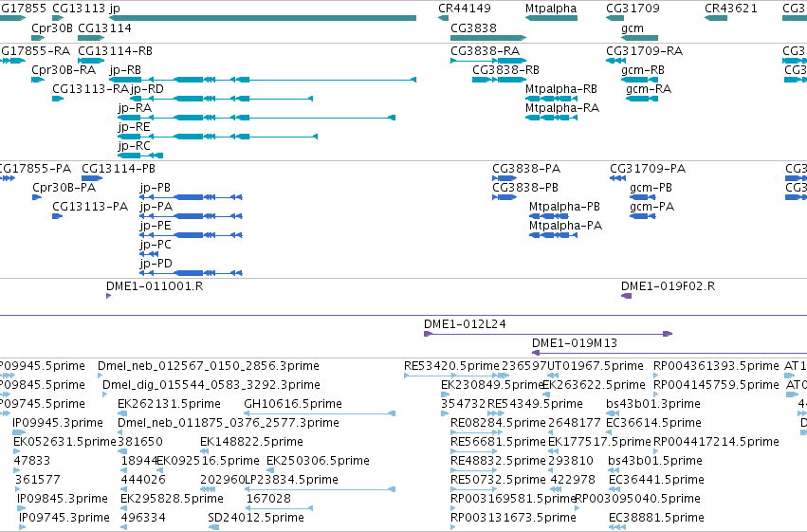Select the Mtpalpha-RB transcript label
The image size is (807, 532).
click(561, 89)
